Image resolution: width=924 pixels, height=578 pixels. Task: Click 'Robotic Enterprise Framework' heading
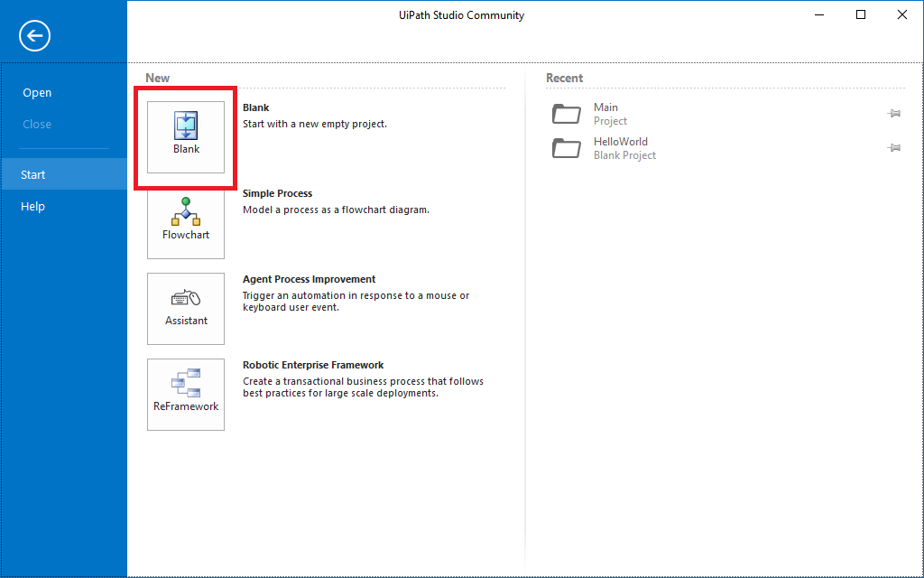pyautogui.click(x=313, y=365)
